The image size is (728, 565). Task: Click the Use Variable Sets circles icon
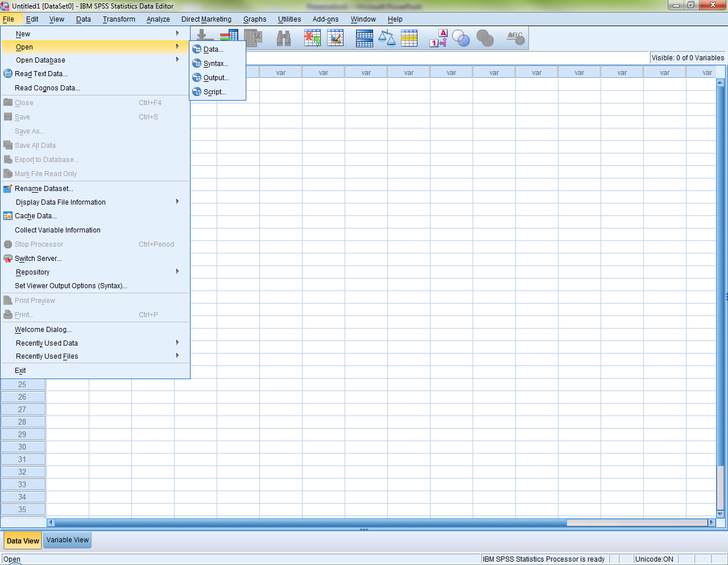click(x=461, y=38)
